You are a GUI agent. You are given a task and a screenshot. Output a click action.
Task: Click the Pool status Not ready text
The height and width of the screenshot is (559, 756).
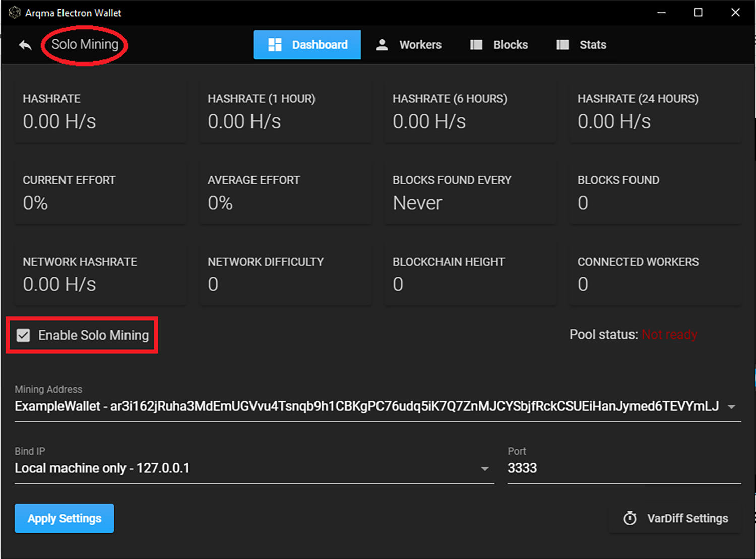669,334
